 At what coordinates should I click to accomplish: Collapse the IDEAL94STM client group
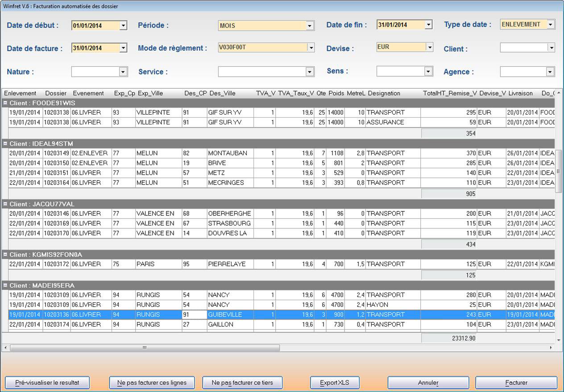coord(5,144)
